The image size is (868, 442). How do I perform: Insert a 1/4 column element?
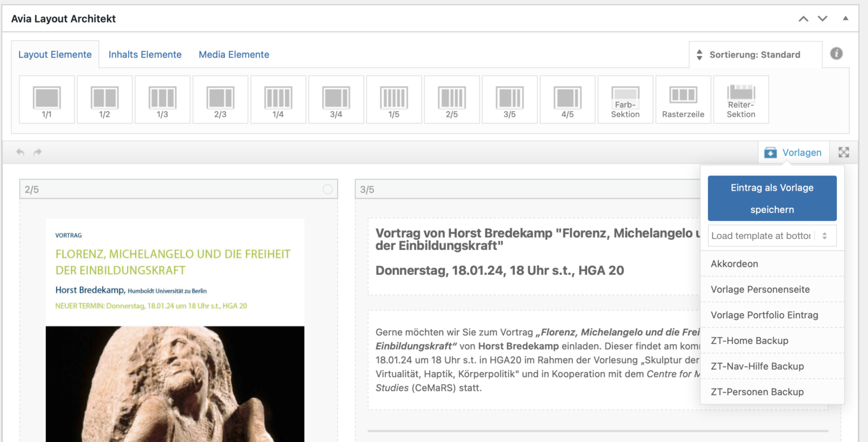(278, 99)
